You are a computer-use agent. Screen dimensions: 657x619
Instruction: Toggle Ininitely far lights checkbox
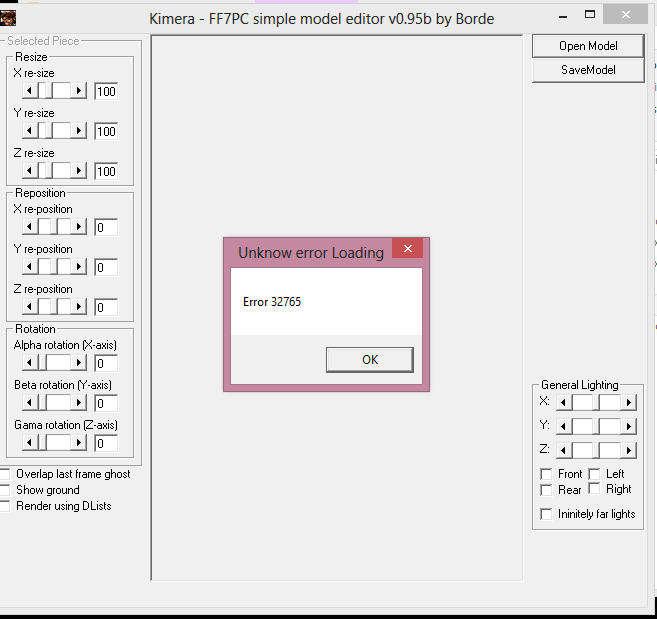546,514
